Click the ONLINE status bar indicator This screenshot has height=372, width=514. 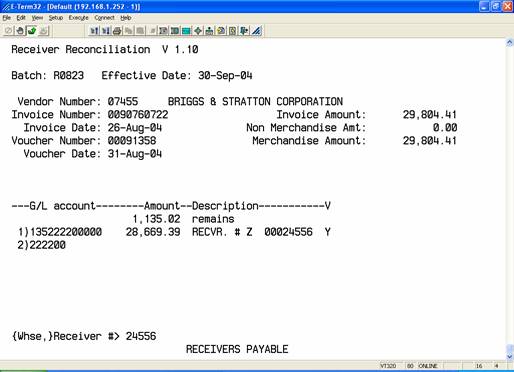coord(428,366)
